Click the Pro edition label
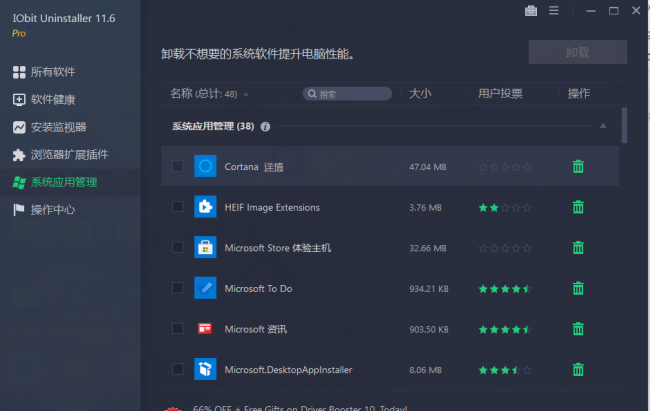Image resolution: width=650 pixels, height=411 pixels. tap(19, 34)
